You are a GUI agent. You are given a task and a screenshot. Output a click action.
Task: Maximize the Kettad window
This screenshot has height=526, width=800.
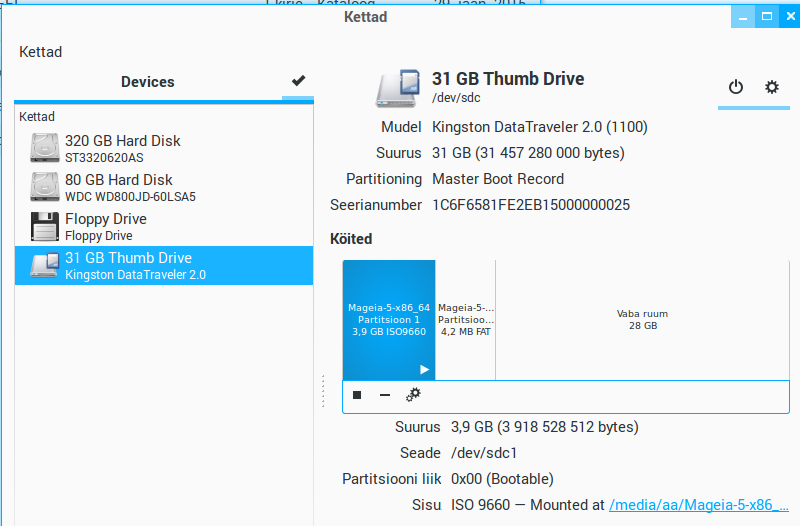767,16
